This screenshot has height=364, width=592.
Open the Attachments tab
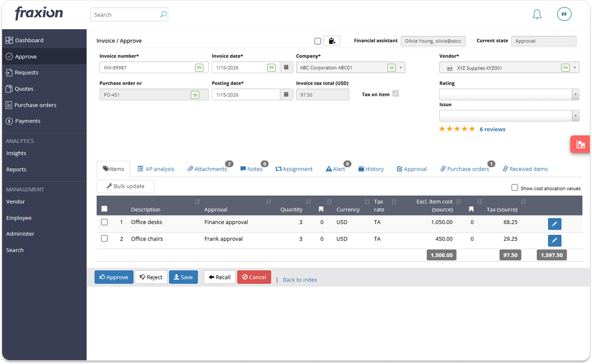pyautogui.click(x=207, y=169)
